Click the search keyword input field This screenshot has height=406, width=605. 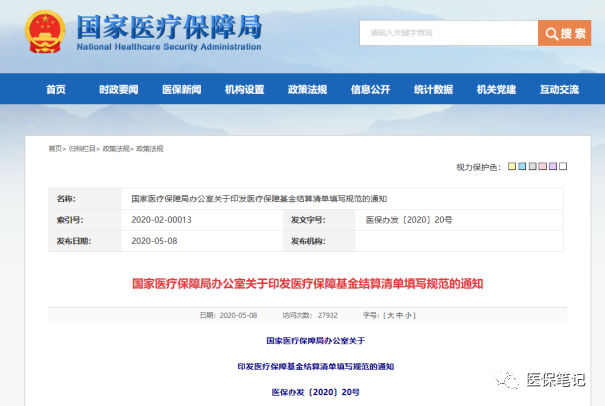click(x=449, y=33)
